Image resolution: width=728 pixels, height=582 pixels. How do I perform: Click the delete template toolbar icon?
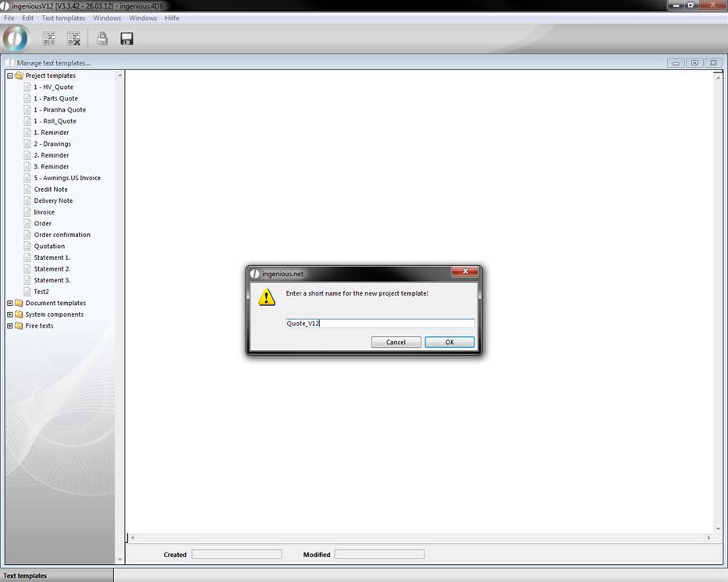(x=73, y=38)
